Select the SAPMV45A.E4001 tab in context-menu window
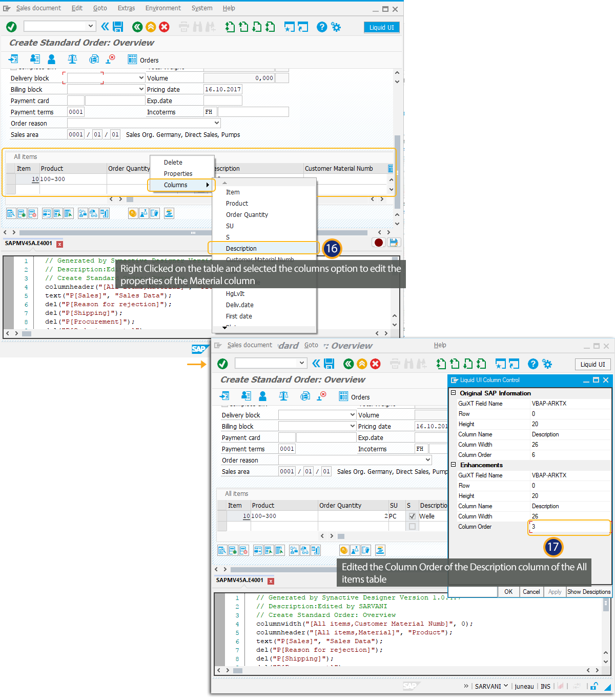Screen dimensions: 615x700 click(29, 244)
